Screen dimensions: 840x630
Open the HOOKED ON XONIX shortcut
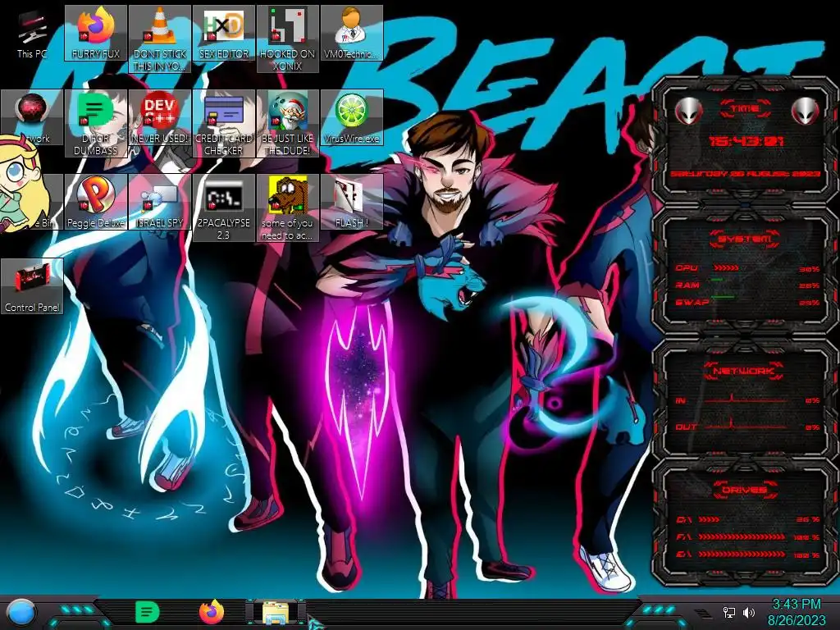[288, 39]
